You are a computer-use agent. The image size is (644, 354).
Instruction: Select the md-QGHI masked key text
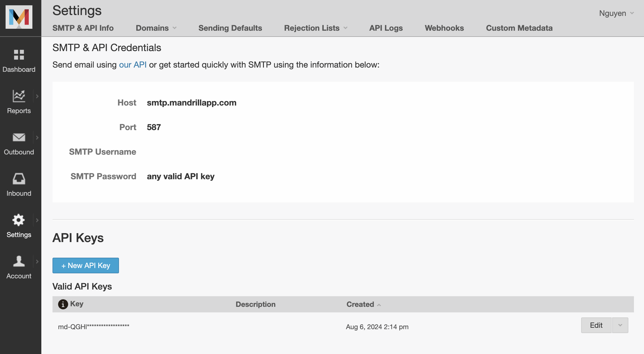point(94,326)
